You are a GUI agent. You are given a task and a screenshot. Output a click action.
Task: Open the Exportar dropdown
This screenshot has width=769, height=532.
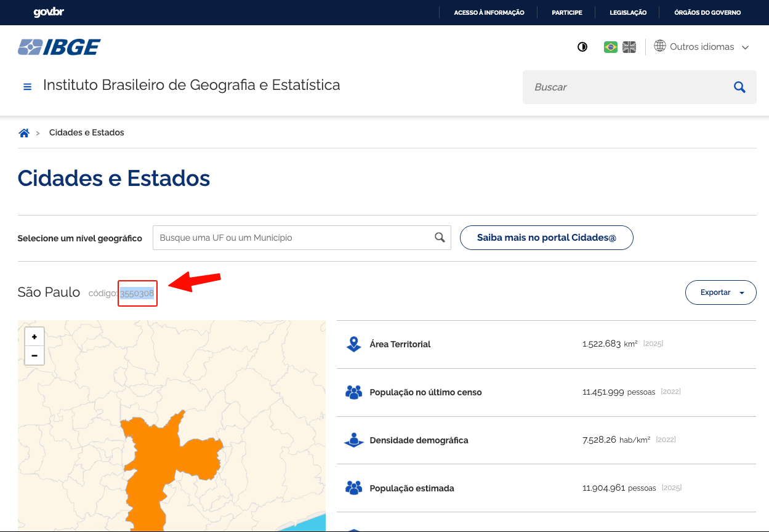(x=720, y=292)
